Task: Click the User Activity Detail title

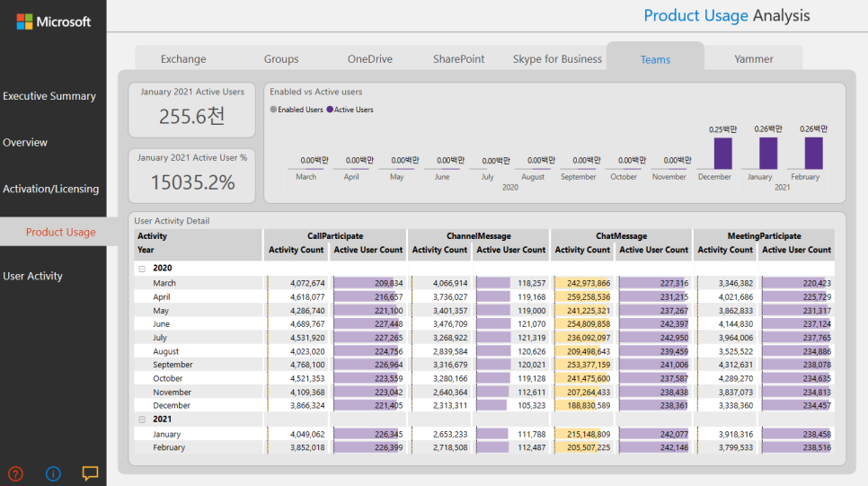Action: pos(172,220)
